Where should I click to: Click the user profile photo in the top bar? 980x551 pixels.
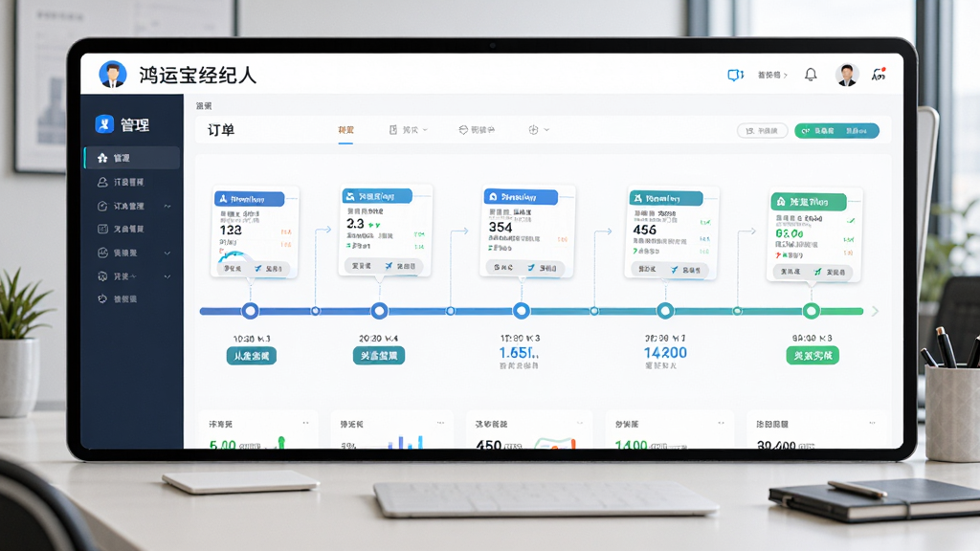coord(847,75)
